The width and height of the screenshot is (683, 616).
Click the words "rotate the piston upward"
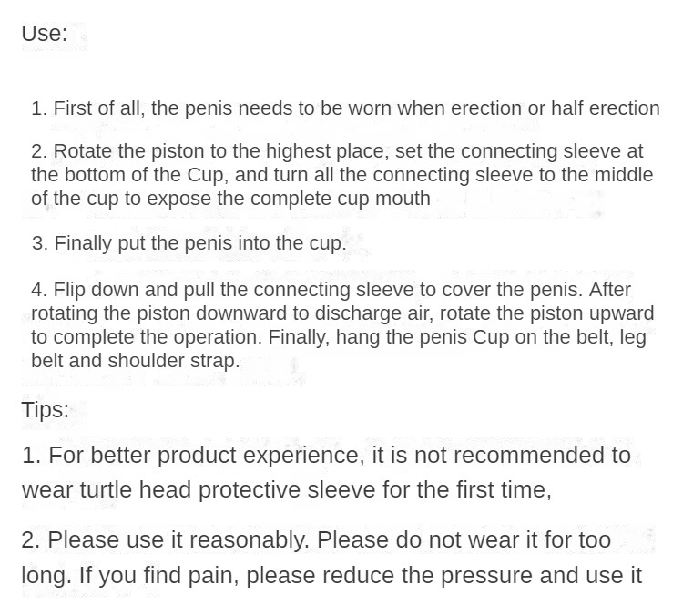tap(546, 313)
